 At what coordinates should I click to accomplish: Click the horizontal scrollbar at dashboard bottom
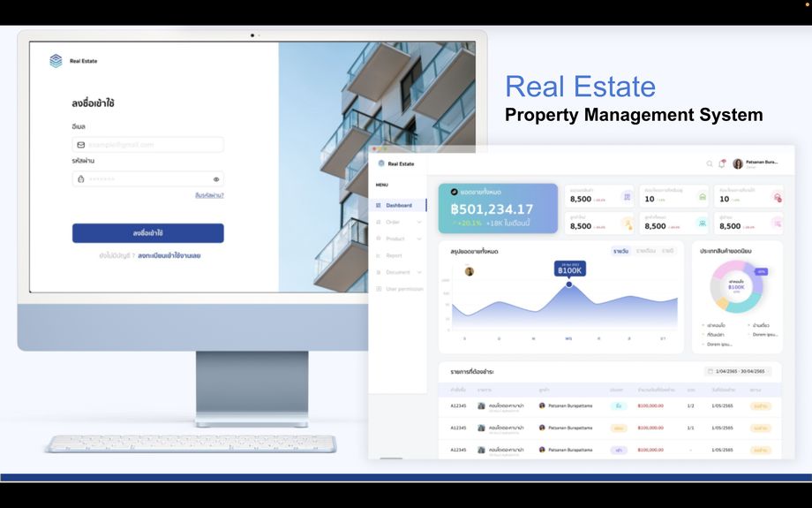[x=391, y=459]
